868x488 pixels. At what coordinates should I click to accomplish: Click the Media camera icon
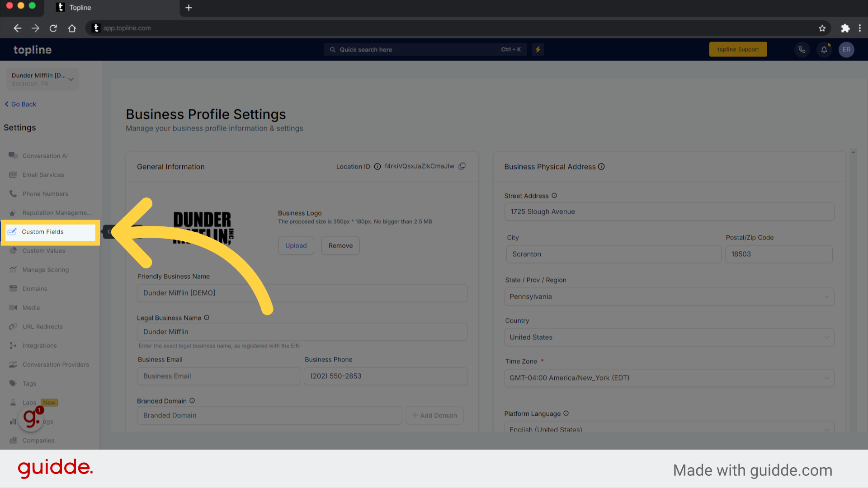click(13, 308)
